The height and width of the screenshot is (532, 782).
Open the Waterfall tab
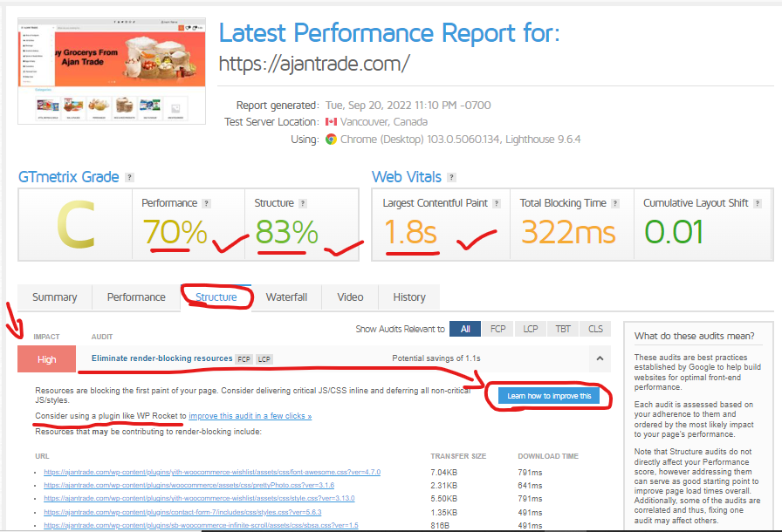click(287, 297)
